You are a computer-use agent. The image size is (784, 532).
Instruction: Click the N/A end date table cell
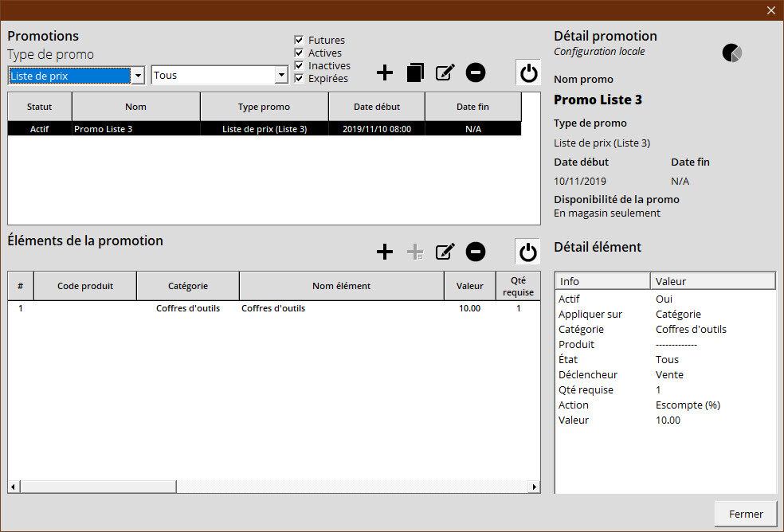pos(473,129)
